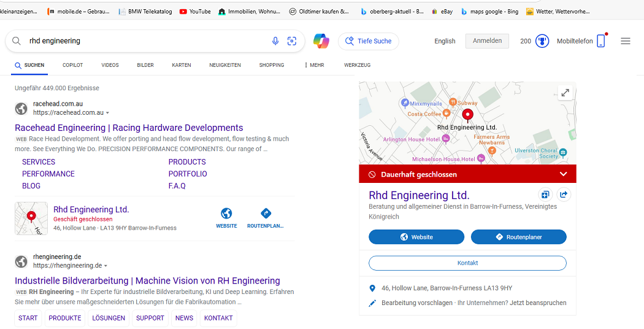Click the search input field

coord(147,41)
